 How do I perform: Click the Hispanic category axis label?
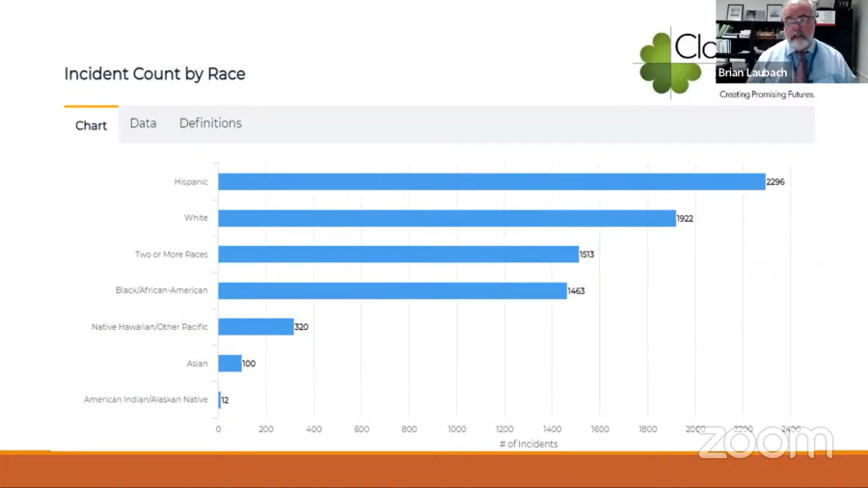pos(190,181)
